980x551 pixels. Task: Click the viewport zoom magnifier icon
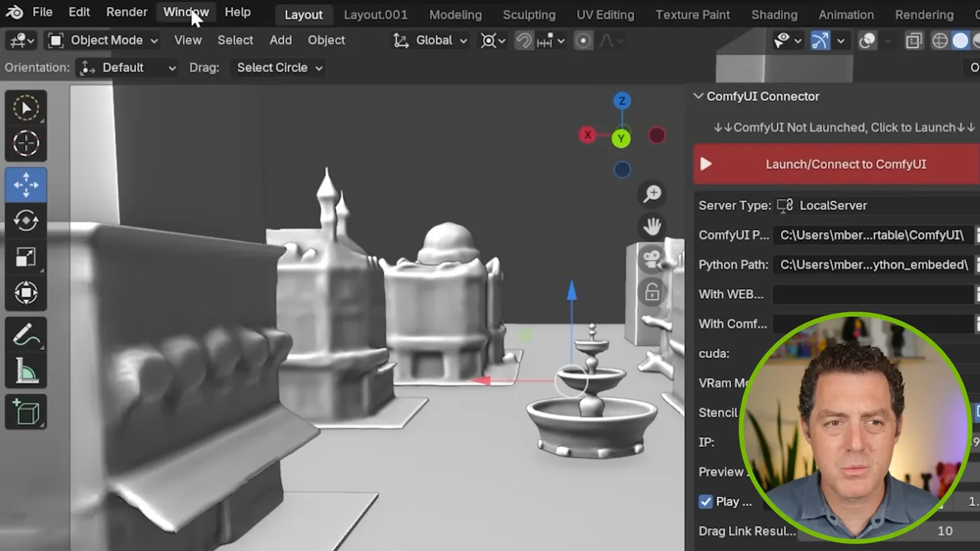click(652, 194)
